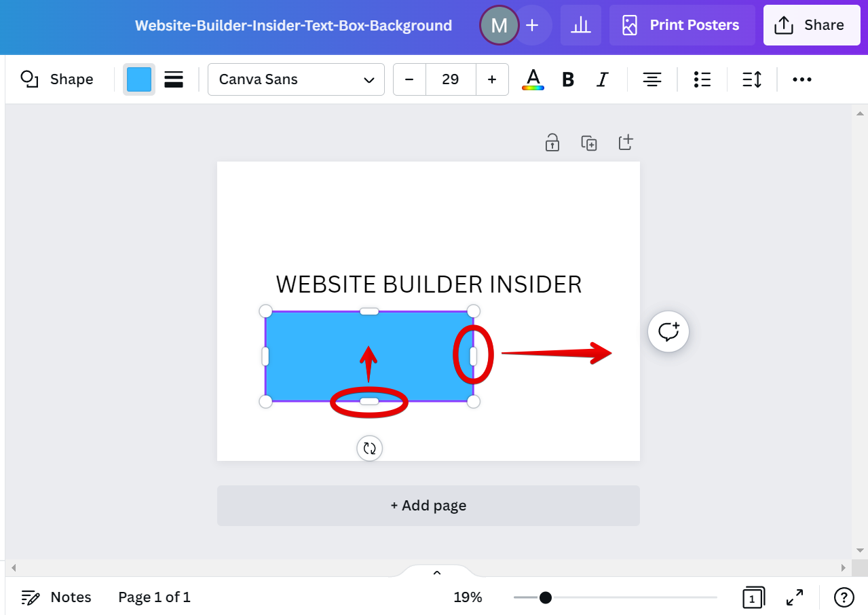
Task: Duplicate the selected shape element
Action: (x=588, y=143)
